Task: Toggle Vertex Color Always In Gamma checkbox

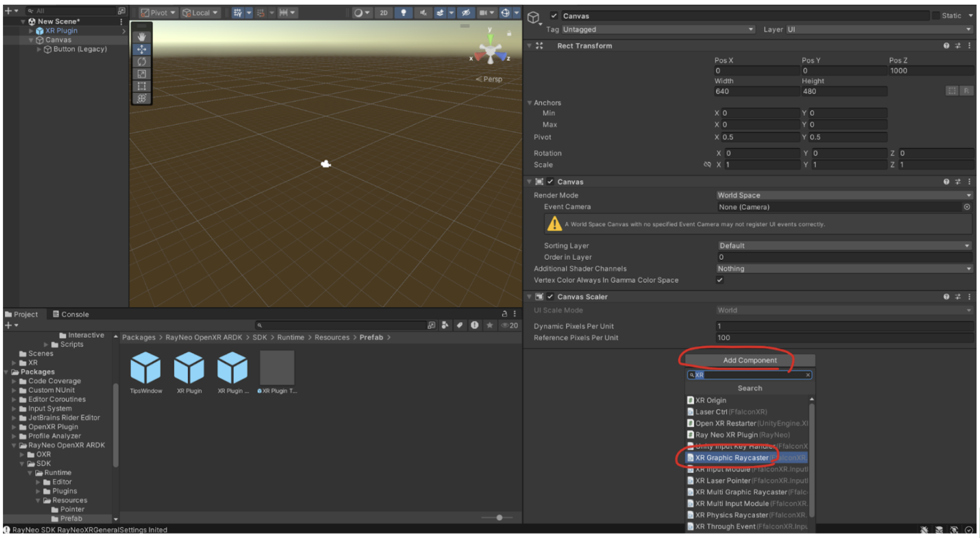Action: (720, 280)
